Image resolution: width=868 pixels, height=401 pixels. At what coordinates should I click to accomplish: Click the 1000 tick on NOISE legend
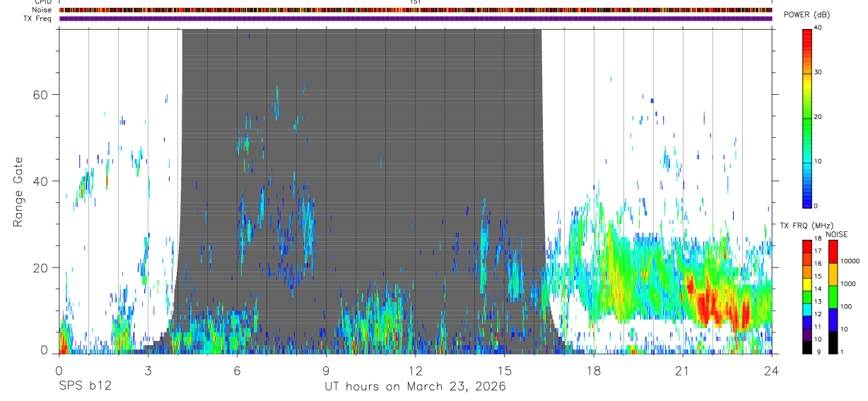tap(848, 284)
